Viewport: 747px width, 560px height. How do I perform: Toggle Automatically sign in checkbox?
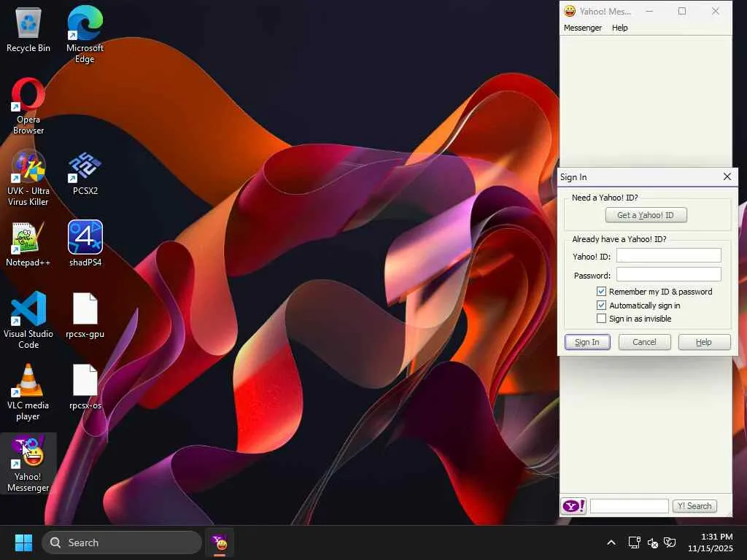601,306
